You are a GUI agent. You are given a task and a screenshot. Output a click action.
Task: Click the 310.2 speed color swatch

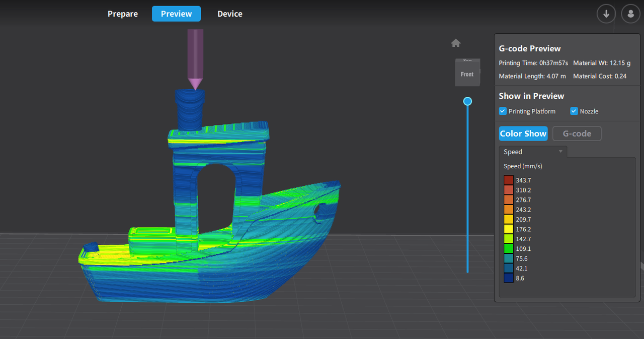(509, 190)
